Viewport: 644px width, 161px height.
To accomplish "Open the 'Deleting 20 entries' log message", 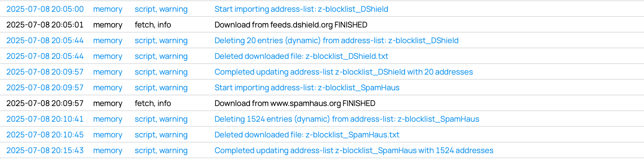I will tap(336, 40).
